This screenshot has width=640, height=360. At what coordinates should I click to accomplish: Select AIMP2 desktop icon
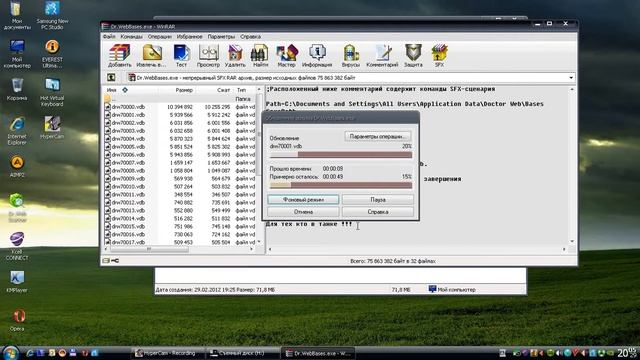pos(17,166)
